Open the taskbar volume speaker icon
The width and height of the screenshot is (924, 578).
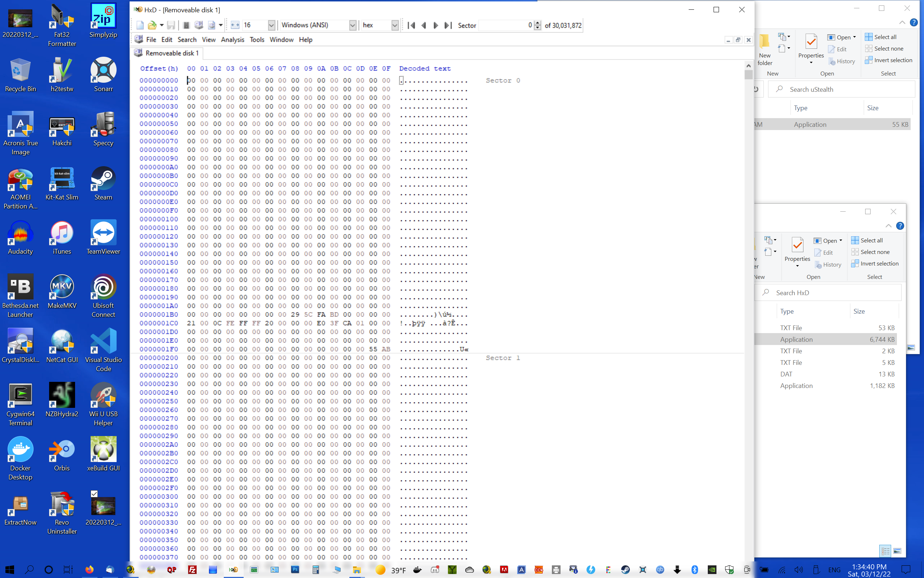pyautogui.click(x=798, y=570)
